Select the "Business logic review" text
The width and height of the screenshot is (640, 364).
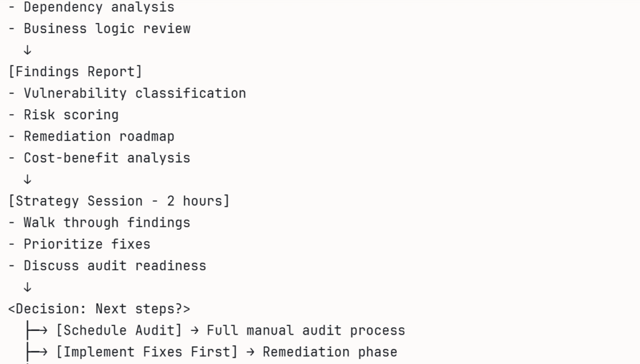click(107, 29)
